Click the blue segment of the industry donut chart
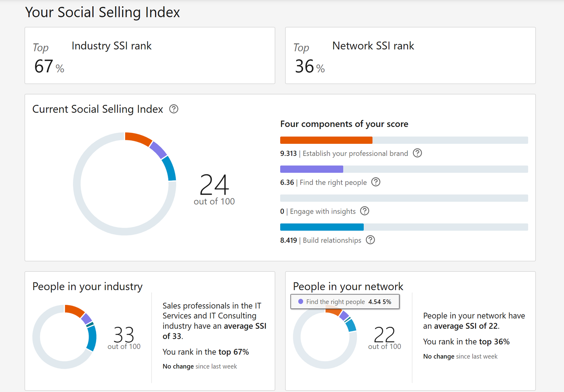Viewport: 564px width, 392px height. 92,338
